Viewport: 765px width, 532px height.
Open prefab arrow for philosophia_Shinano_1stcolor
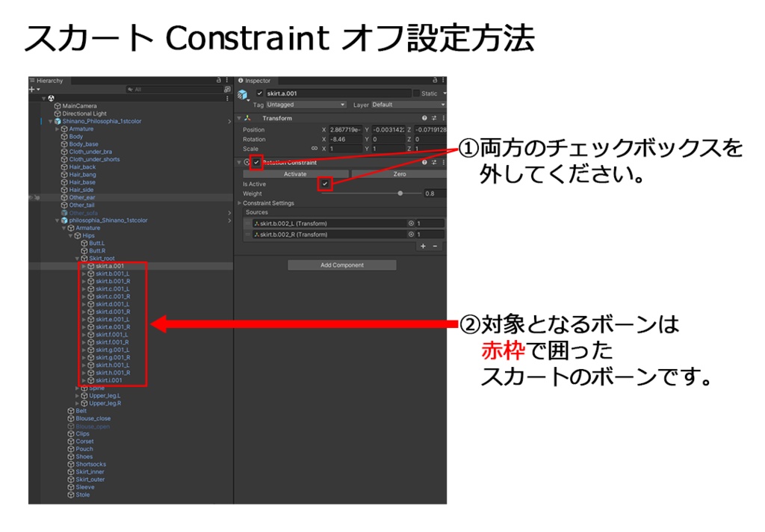point(229,220)
